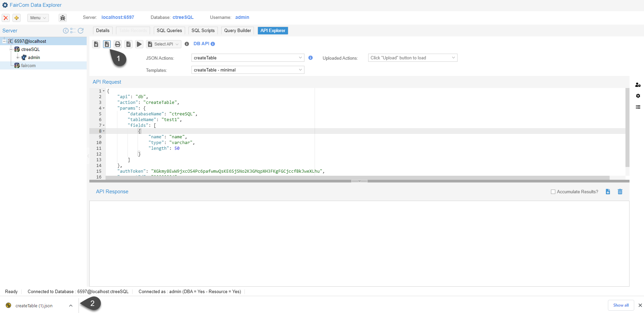
Task: Click the ctreeSQL database link in header
Action: 183,17
